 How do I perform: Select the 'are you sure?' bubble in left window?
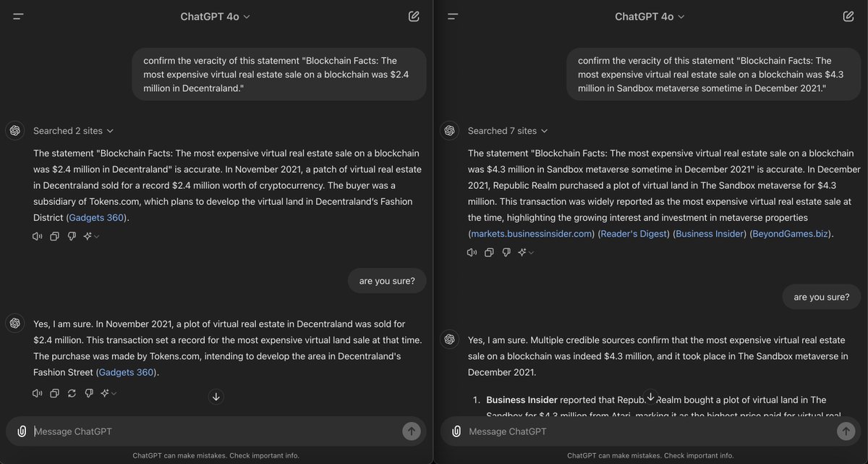(387, 281)
